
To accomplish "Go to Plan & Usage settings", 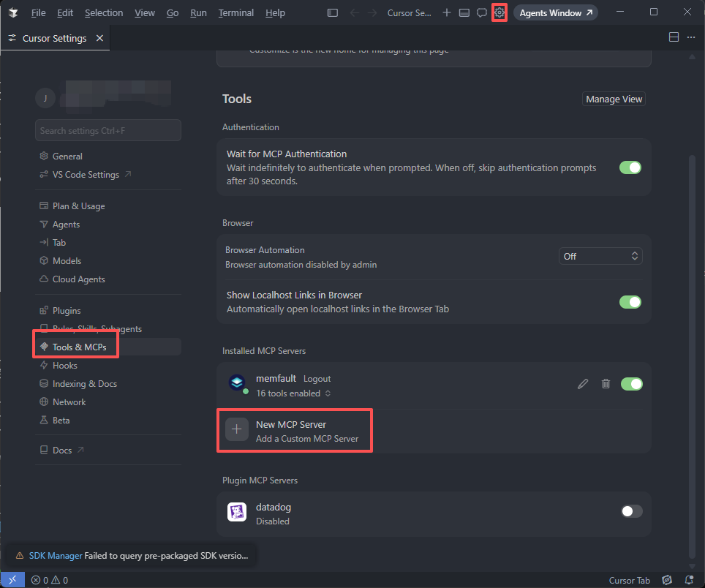I will (108, 206).
